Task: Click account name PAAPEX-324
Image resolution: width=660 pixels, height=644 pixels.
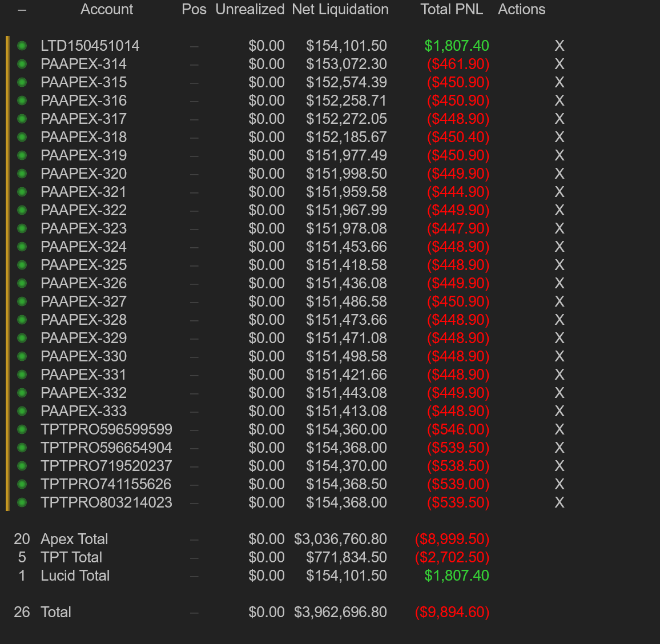Action: [x=83, y=247]
